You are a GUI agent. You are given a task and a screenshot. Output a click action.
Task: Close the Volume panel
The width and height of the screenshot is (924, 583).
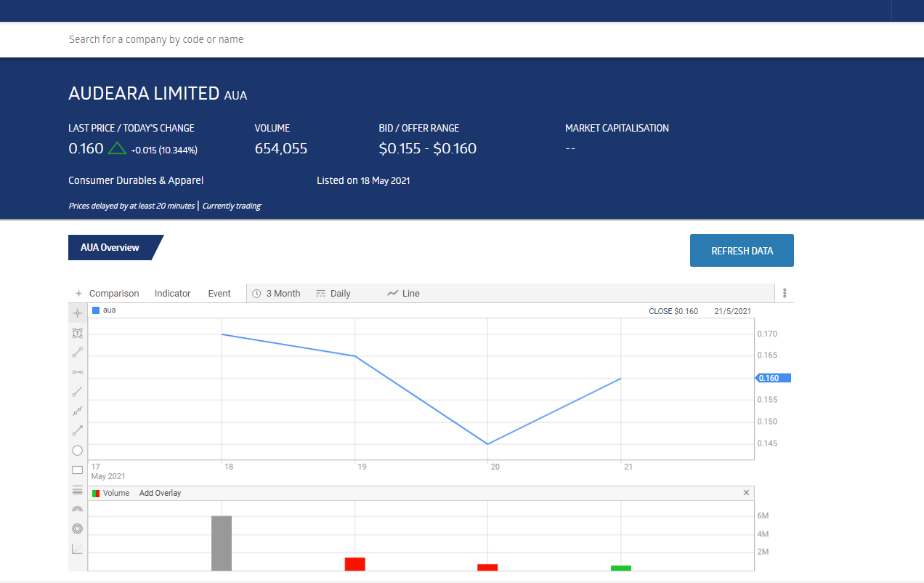point(746,493)
